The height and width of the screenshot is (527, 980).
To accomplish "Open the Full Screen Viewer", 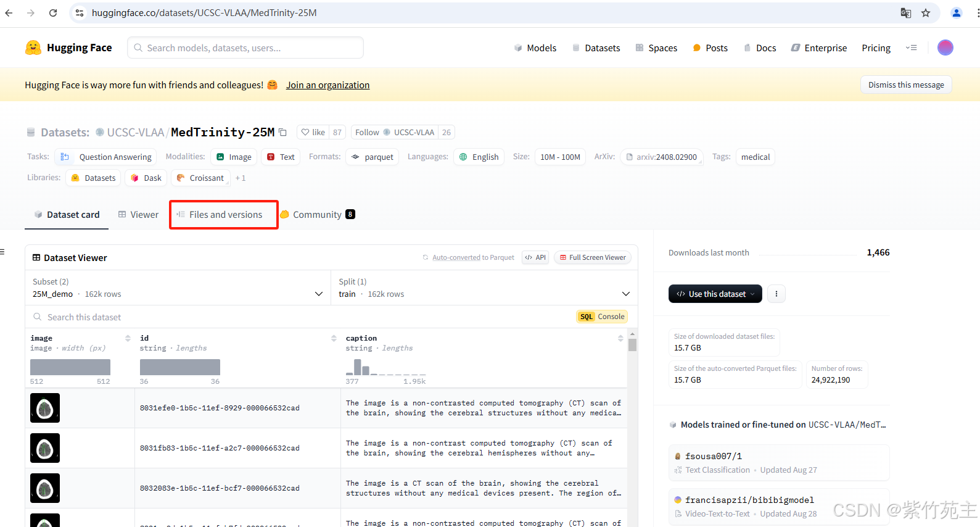I will [593, 257].
